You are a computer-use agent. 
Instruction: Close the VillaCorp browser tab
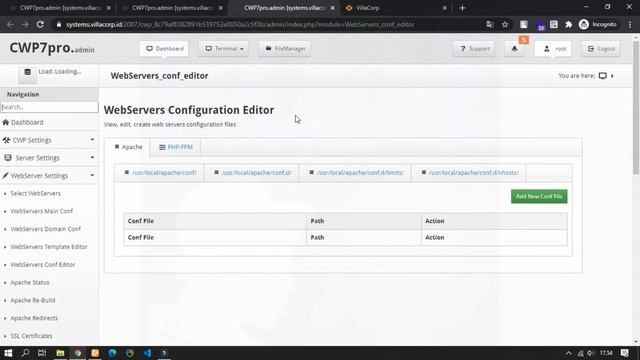(444, 8)
